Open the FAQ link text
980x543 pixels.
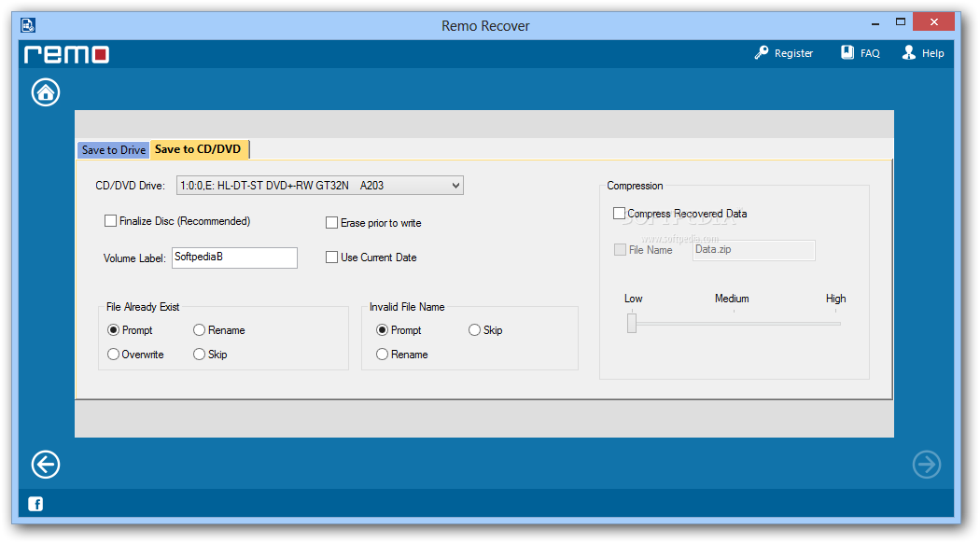[870, 54]
